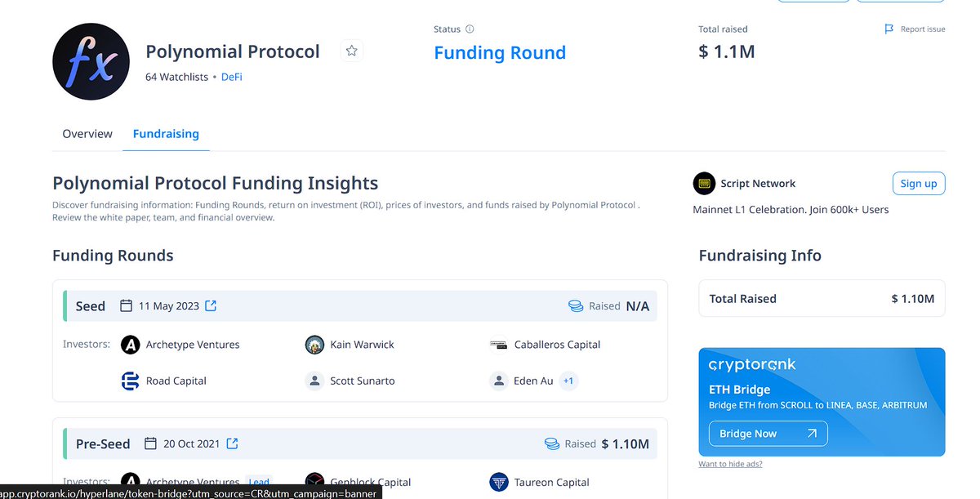Open the DeFi category link

232,77
